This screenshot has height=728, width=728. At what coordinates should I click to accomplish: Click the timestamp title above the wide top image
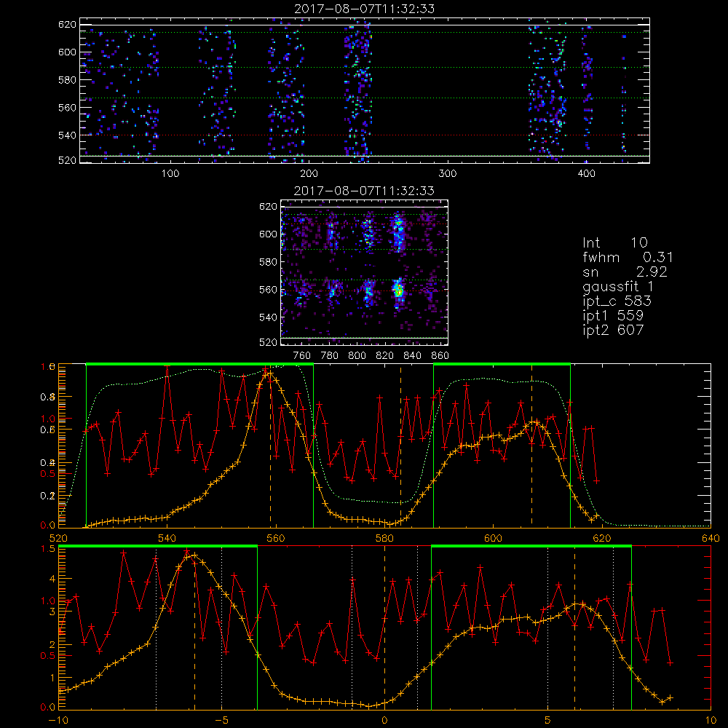click(364, 9)
